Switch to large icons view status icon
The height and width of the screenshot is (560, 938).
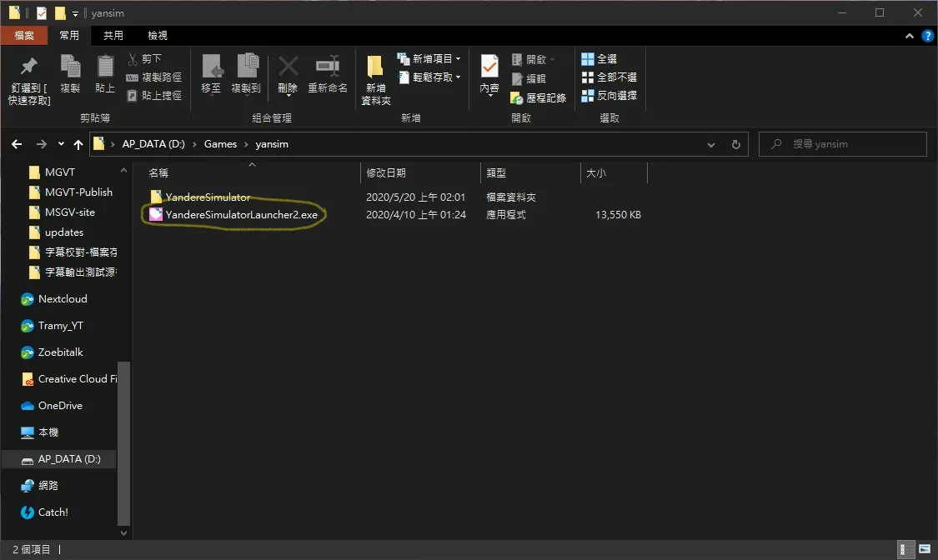click(925, 549)
